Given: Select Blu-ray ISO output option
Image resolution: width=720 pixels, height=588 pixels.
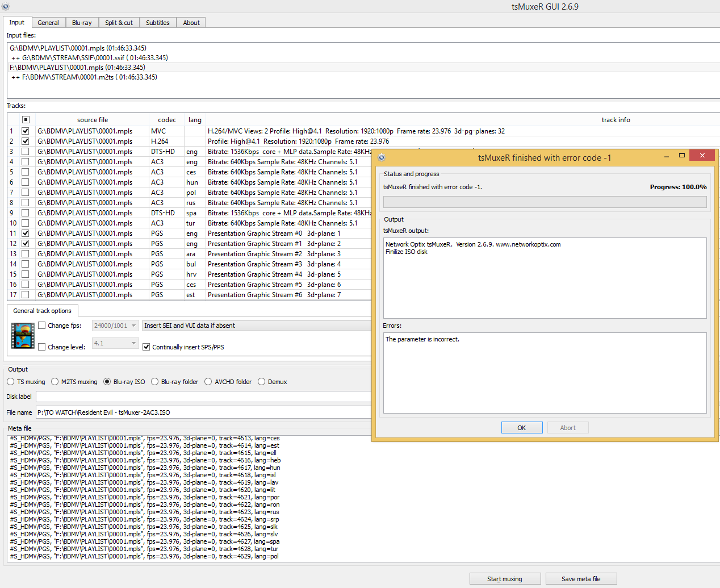Looking at the screenshot, I should [x=107, y=382].
